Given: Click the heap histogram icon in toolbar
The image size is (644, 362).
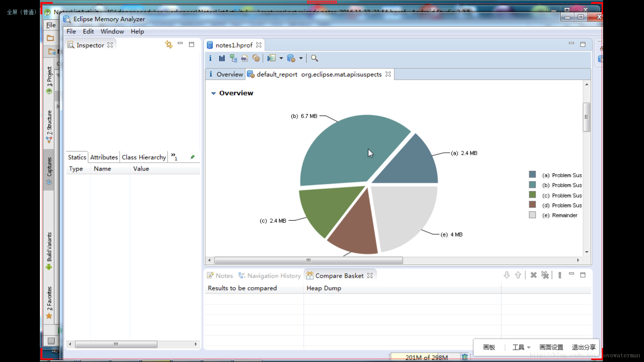Looking at the screenshot, I should click(221, 58).
